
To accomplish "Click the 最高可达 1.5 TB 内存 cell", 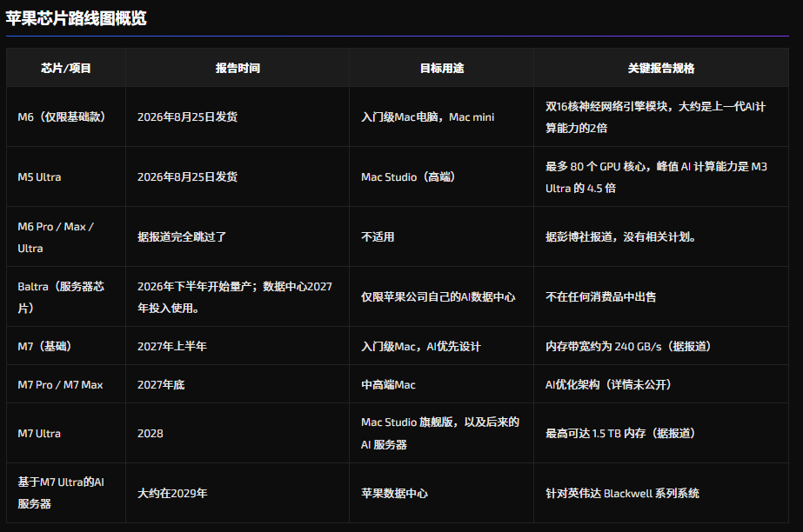I will coord(661,433).
